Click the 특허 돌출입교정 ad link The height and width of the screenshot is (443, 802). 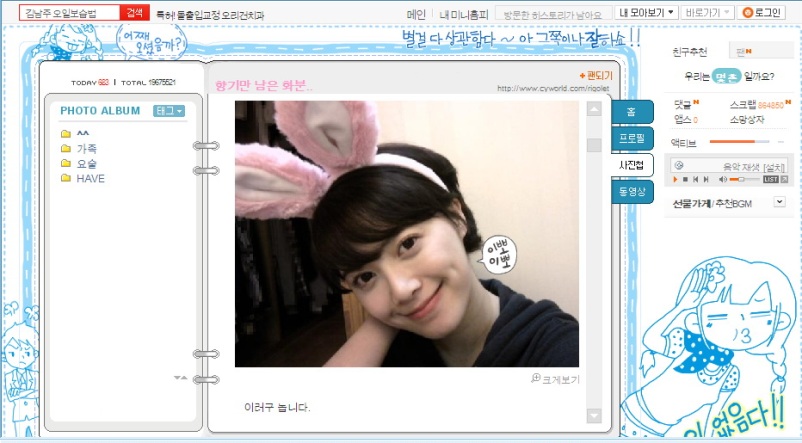pos(210,15)
